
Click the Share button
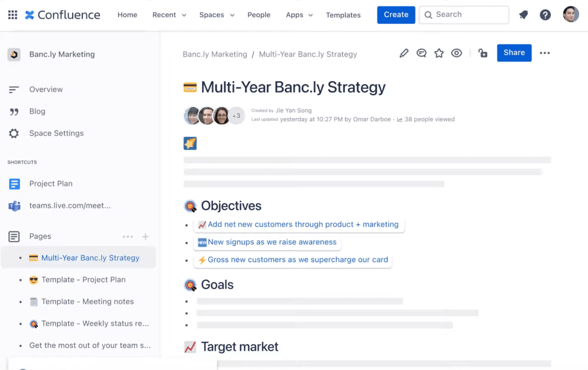coord(514,53)
